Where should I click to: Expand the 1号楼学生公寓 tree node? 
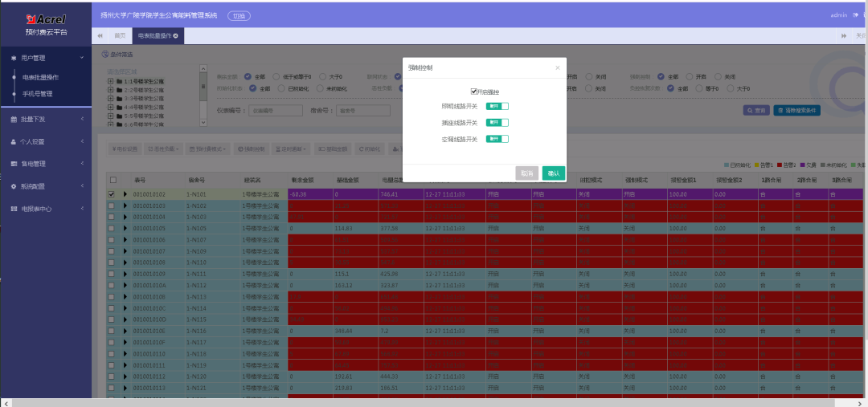coord(111,81)
